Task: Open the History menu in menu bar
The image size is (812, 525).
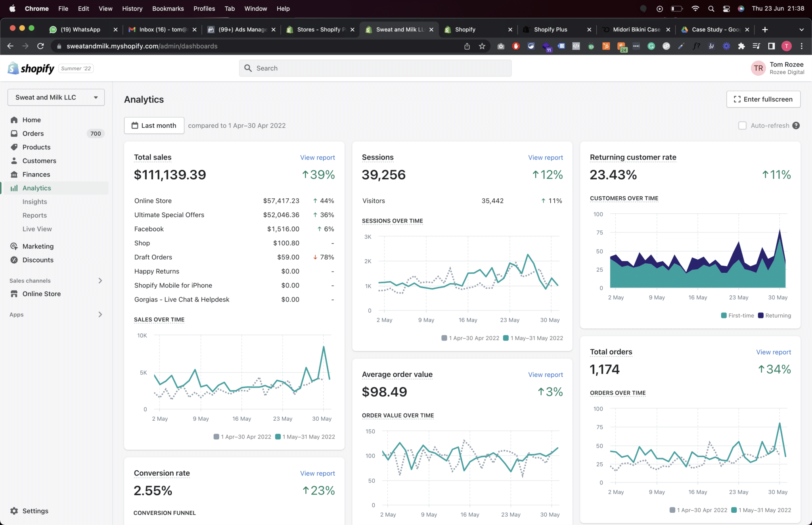Action: pyautogui.click(x=132, y=8)
